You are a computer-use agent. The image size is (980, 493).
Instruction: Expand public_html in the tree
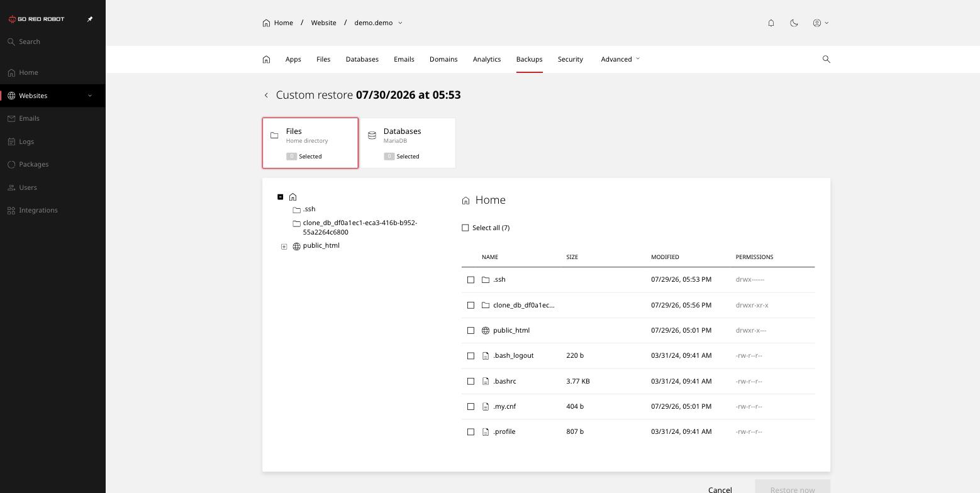284,246
